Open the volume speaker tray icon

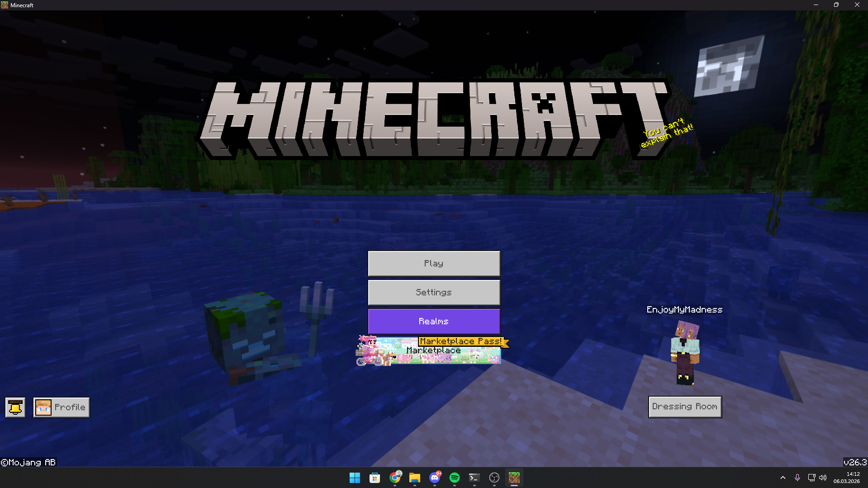(x=823, y=478)
